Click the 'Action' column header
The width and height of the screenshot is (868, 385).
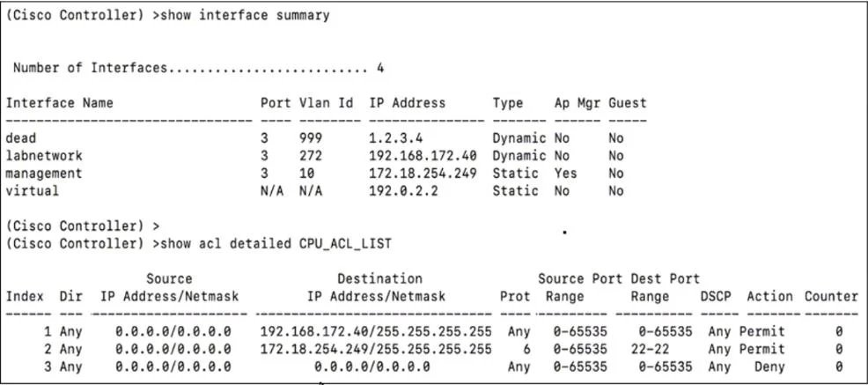pyautogui.click(x=770, y=296)
